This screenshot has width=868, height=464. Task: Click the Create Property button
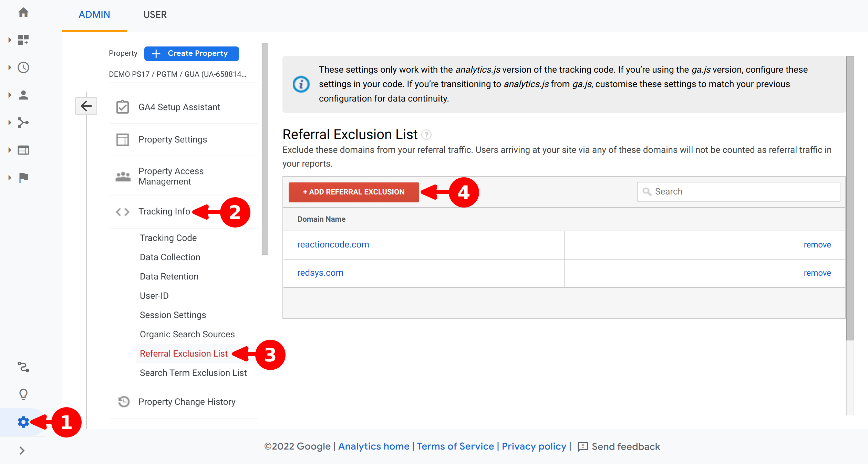click(x=191, y=54)
